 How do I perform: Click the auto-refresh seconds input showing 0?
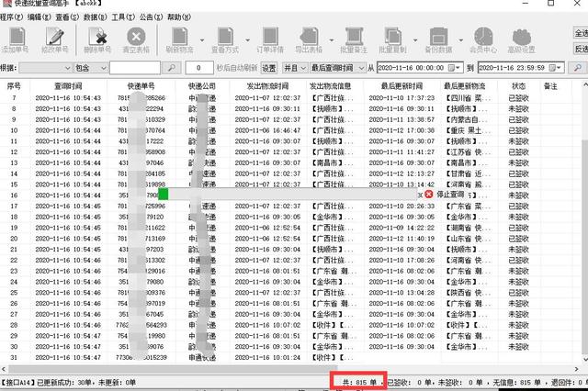coord(199,68)
